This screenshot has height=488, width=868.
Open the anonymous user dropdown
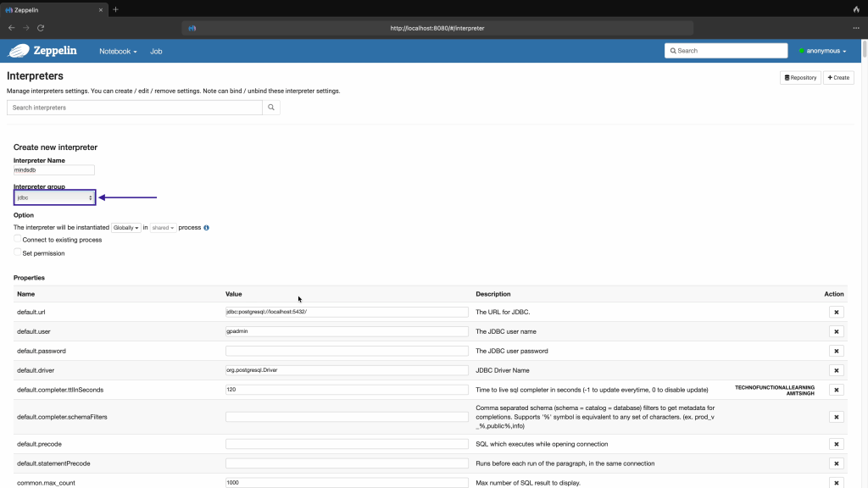pyautogui.click(x=822, y=51)
